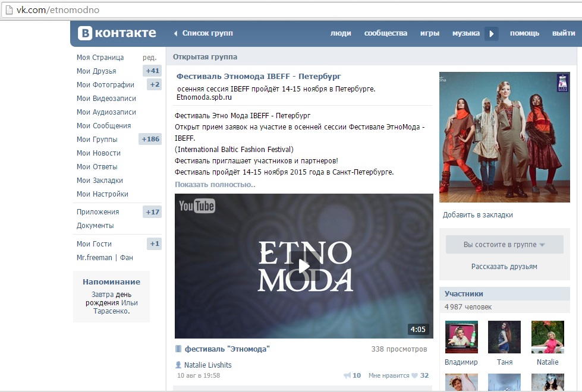Open Мои Закладки in sidebar
The width and height of the screenshot is (582, 392).
point(99,181)
